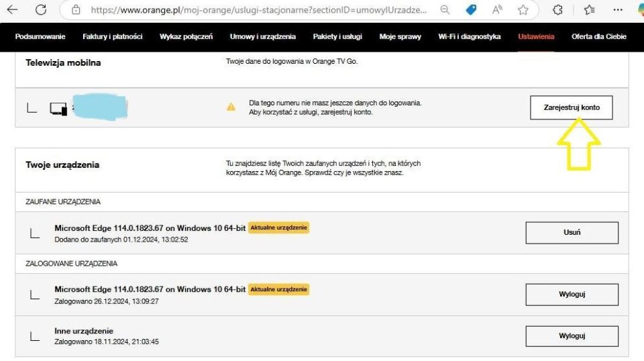
Task: Go to Faktury i płatności tab
Action: 113,36
